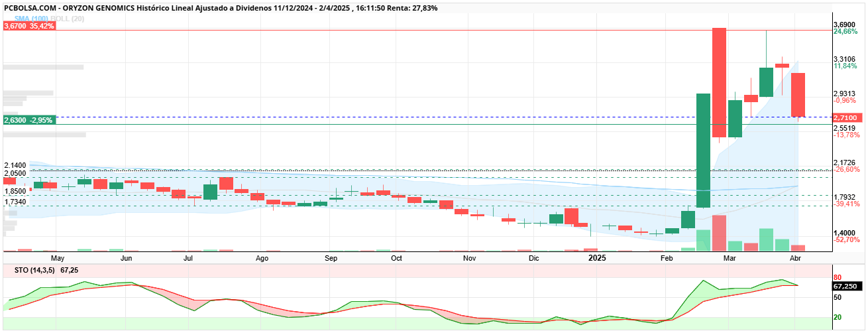
Task: Click the 1,7340 level label
Action: pyautogui.click(x=15, y=201)
